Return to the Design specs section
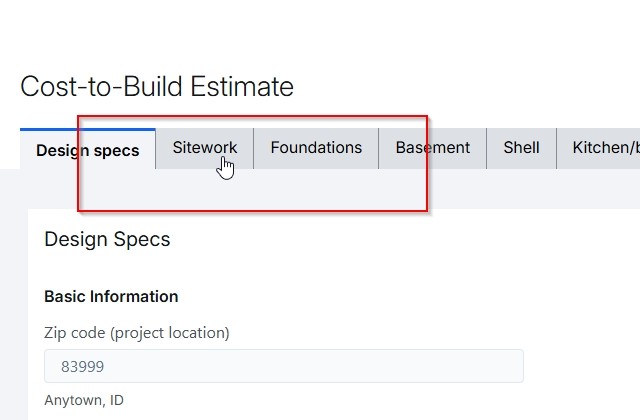Viewport: 640px width, 420px height. tap(88, 151)
